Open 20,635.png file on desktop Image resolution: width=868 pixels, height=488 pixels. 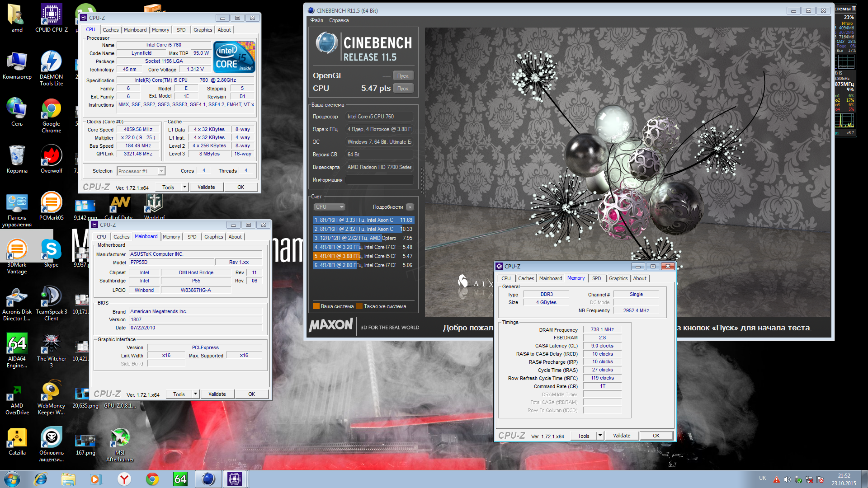(x=85, y=398)
